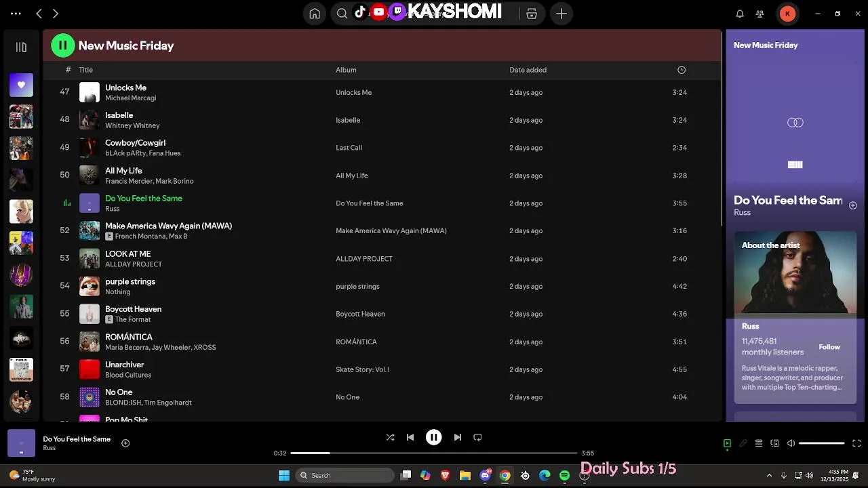Open artist ALLDAY PROJECT link
This screenshot has width=868, height=488.
pyautogui.click(x=134, y=264)
